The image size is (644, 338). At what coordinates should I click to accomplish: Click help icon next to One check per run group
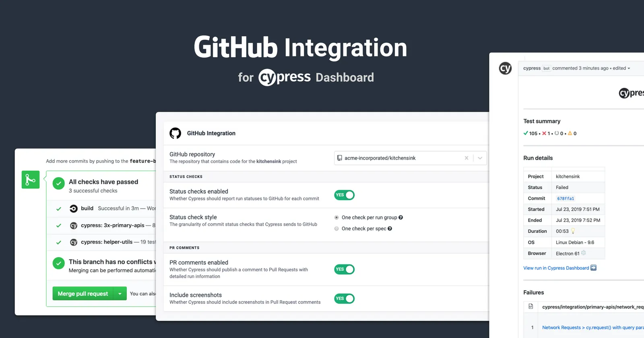(401, 218)
